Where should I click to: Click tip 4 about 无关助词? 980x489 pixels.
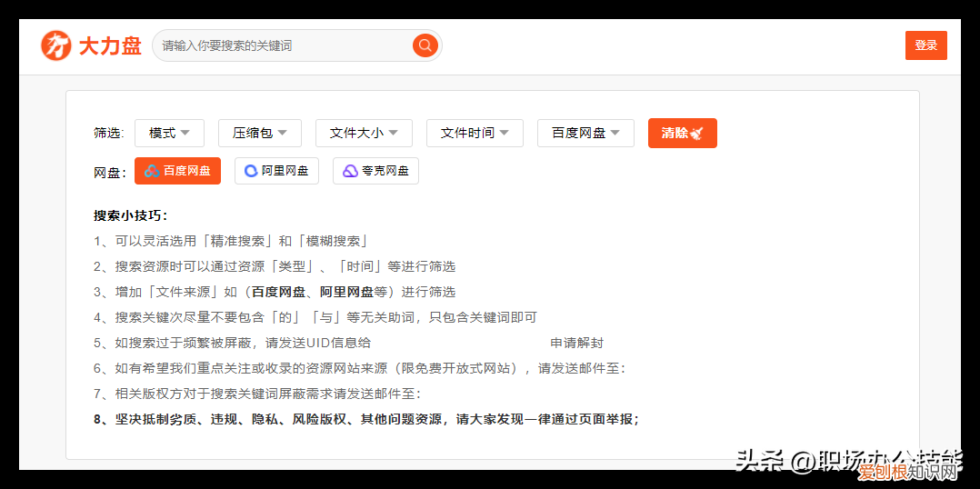click(x=315, y=317)
